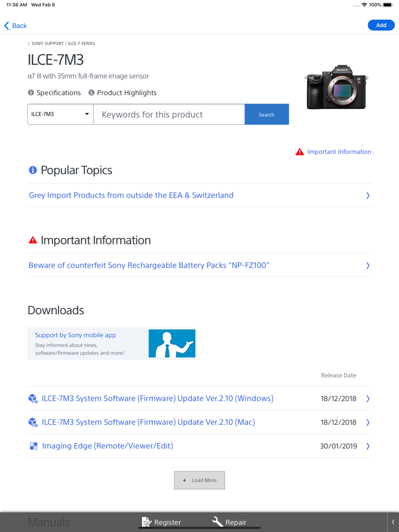This screenshot has width=399, height=532.
Task: Open Grey Import Products from outside the EEA topic
Action: pyautogui.click(x=131, y=195)
